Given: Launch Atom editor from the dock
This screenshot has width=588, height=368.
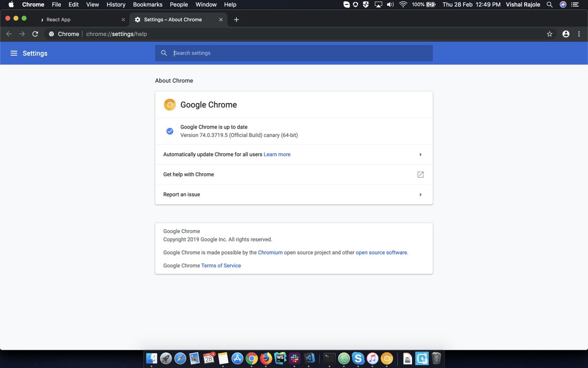Looking at the screenshot, I should pos(344,358).
